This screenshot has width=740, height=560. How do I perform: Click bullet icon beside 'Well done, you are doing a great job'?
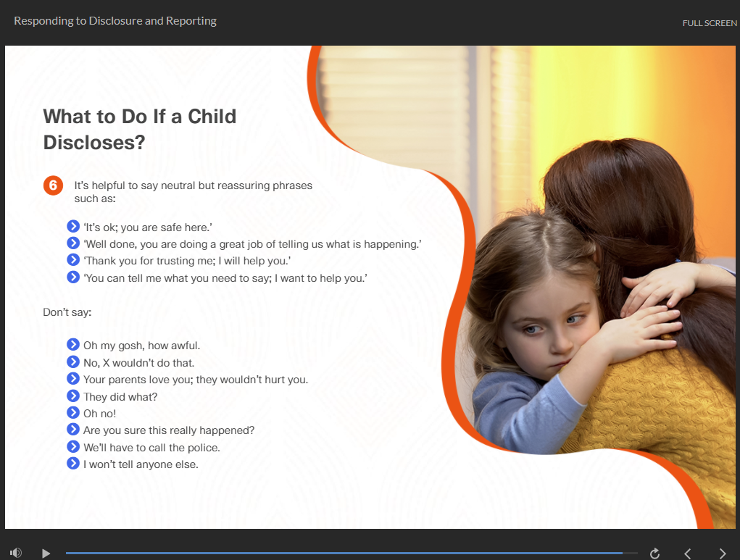click(x=73, y=243)
